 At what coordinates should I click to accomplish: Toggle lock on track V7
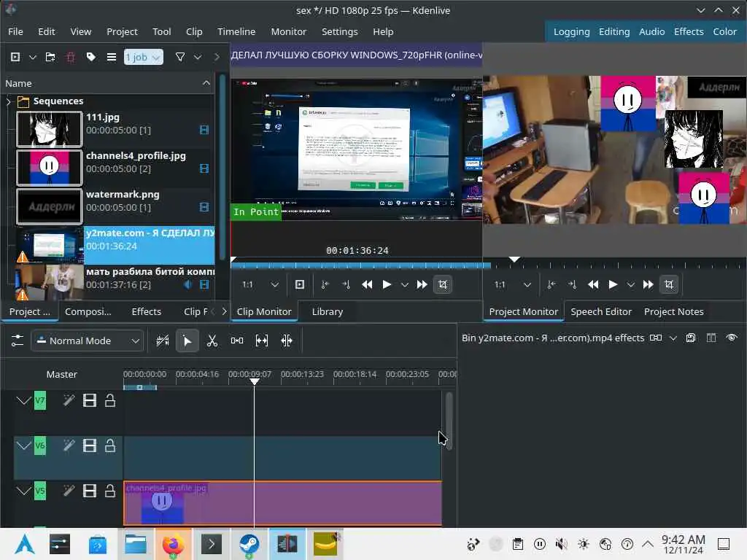tap(110, 400)
